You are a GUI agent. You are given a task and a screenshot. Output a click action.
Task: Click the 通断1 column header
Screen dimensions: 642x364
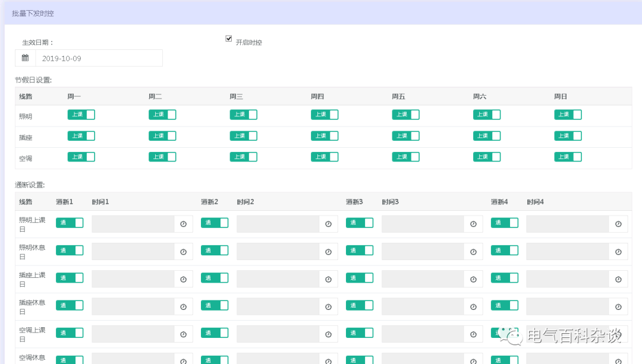(64, 202)
